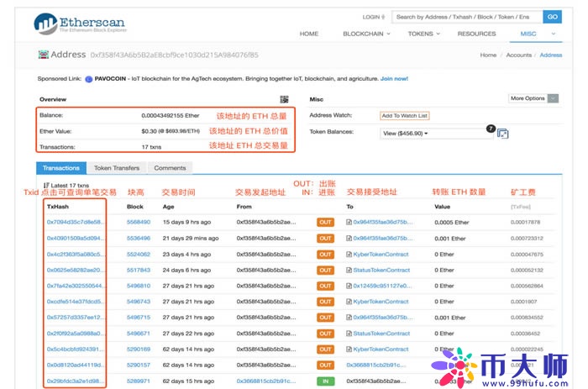The height and width of the screenshot is (389, 588).
Task: Click the token count badge showing 7
Action: click(491, 129)
